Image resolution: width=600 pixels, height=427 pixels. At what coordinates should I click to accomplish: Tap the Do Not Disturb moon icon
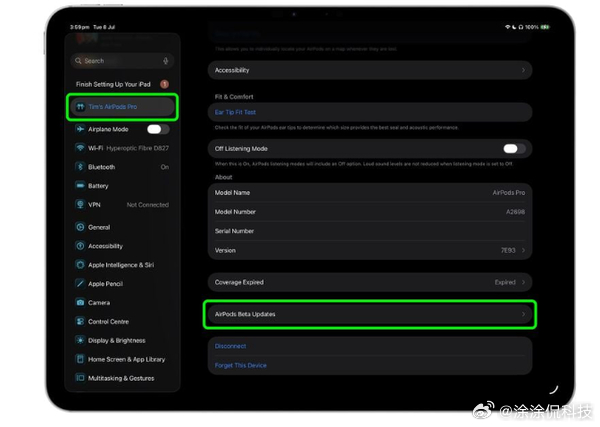(x=514, y=27)
